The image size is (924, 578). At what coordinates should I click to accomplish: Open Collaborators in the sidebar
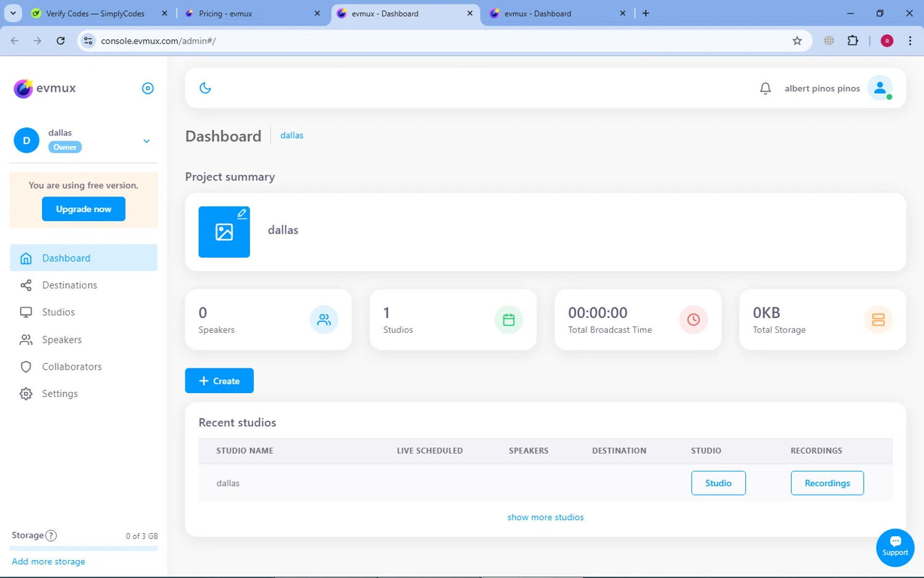[x=71, y=367]
